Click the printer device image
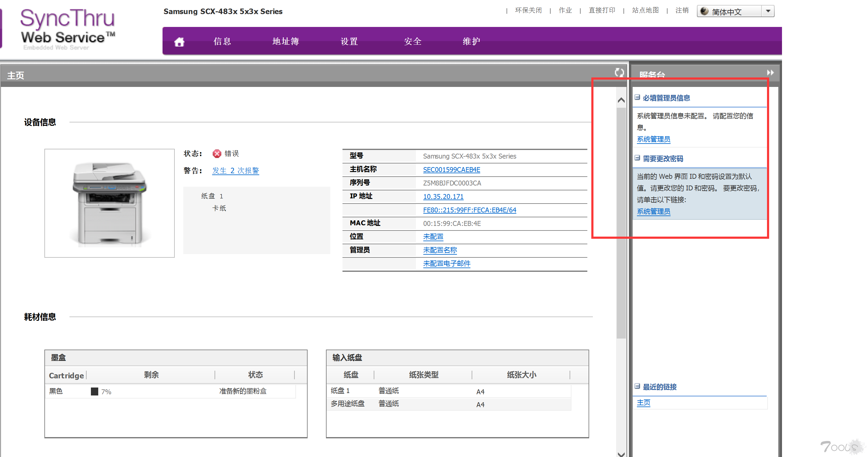The image size is (868, 457). [110, 203]
